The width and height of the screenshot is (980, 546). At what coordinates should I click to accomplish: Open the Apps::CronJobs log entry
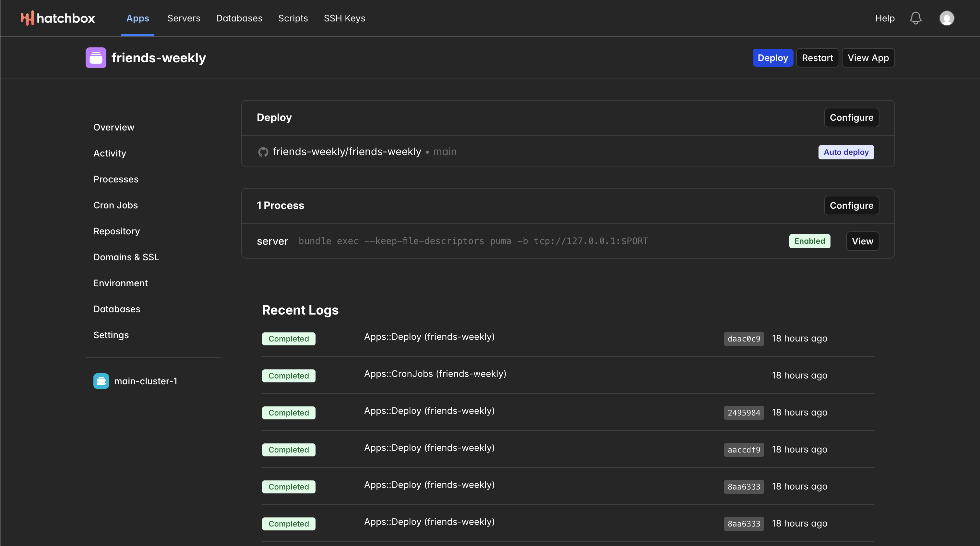[435, 374]
